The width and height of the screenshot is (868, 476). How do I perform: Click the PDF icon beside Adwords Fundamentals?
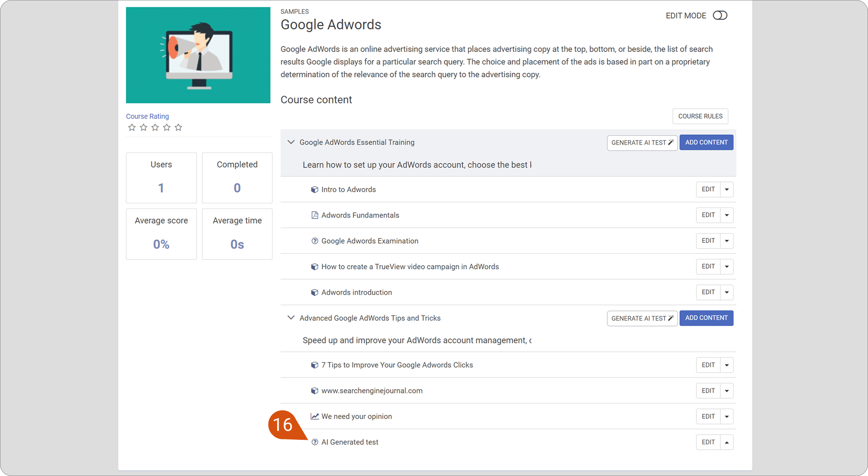coord(314,215)
